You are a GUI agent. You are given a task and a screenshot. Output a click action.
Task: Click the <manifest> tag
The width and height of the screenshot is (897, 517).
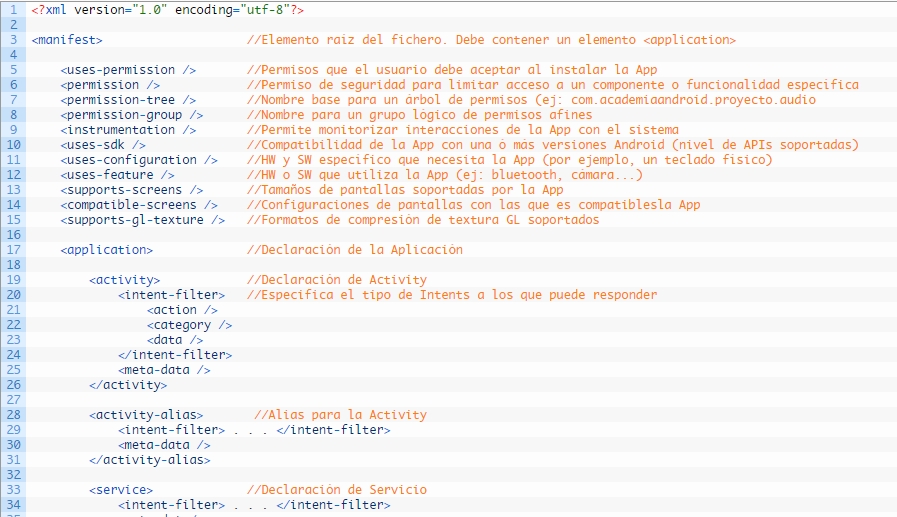coord(67,40)
